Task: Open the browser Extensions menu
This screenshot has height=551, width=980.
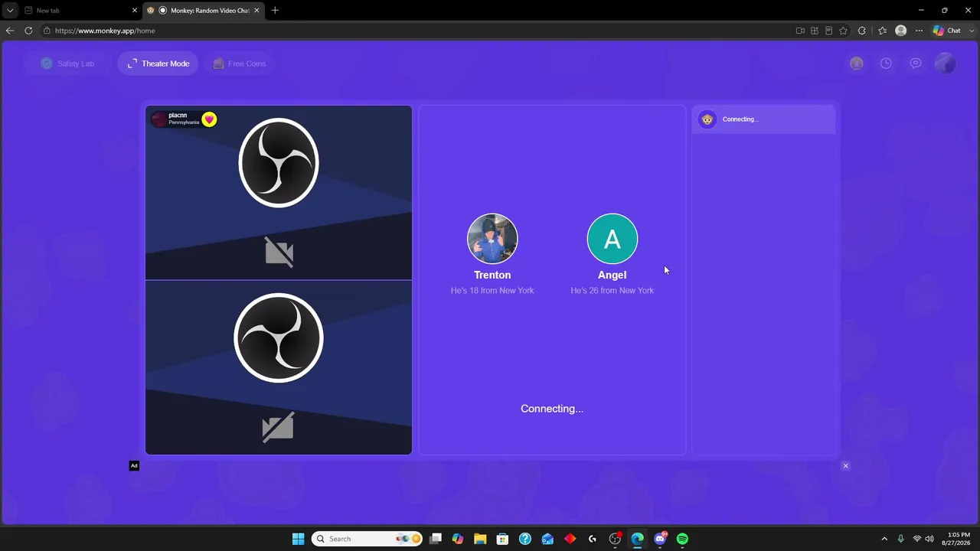Action: (x=862, y=31)
